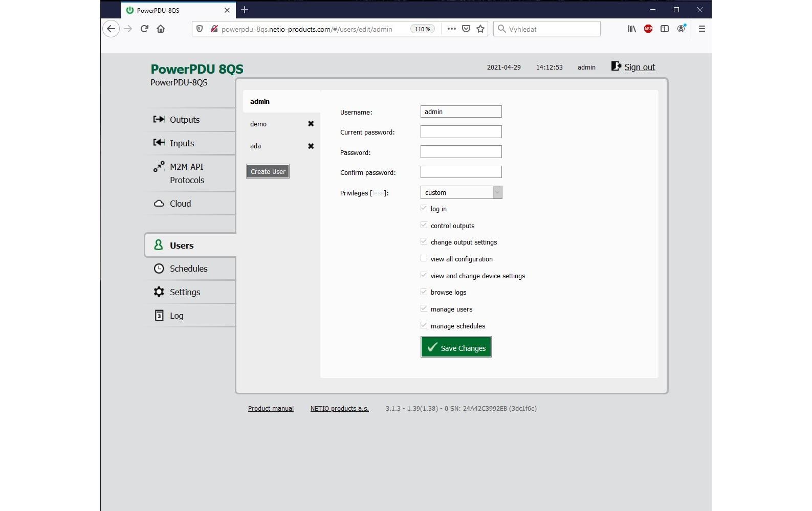Open the Outputs section icon

(x=159, y=119)
